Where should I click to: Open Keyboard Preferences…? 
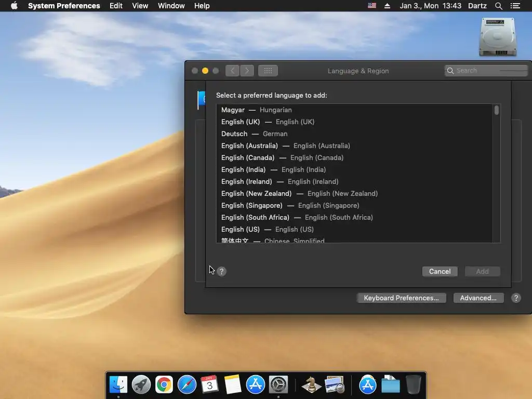tap(402, 298)
